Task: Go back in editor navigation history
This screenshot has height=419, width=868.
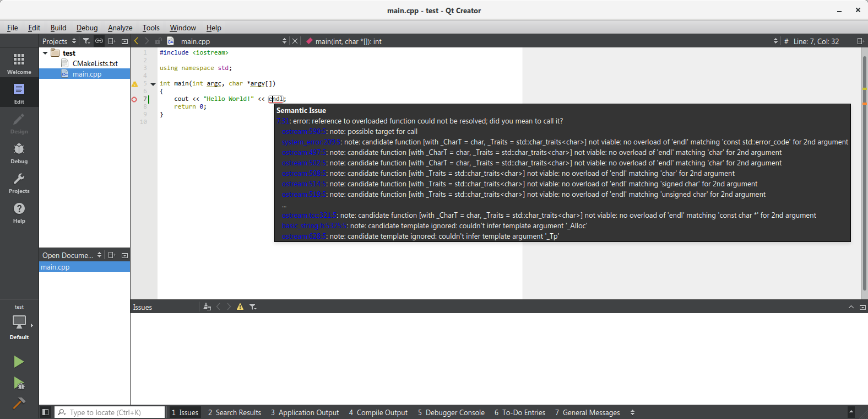Action: point(136,41)
